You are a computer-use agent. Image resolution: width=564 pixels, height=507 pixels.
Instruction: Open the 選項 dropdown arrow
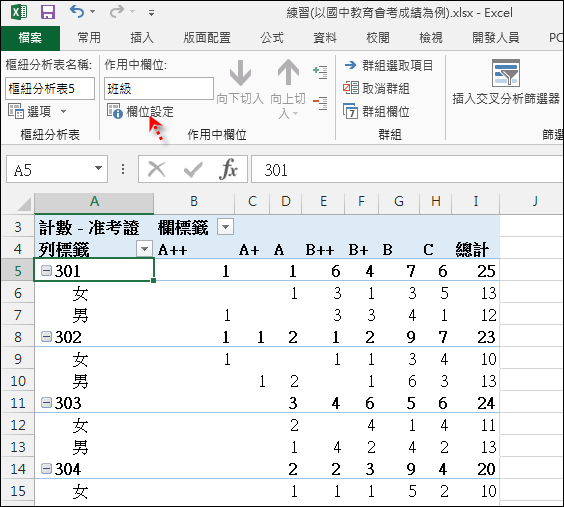(x=63, y=111)
